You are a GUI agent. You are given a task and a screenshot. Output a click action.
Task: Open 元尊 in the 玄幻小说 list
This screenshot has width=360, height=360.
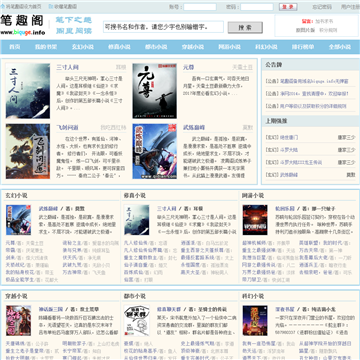[x=10, y=243]
